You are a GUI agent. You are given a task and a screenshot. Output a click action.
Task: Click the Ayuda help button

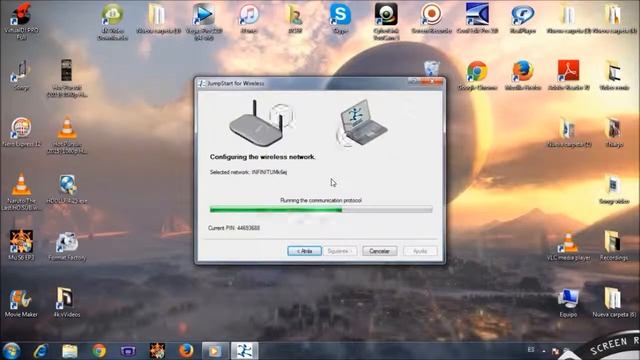click(x=420, y=251)
